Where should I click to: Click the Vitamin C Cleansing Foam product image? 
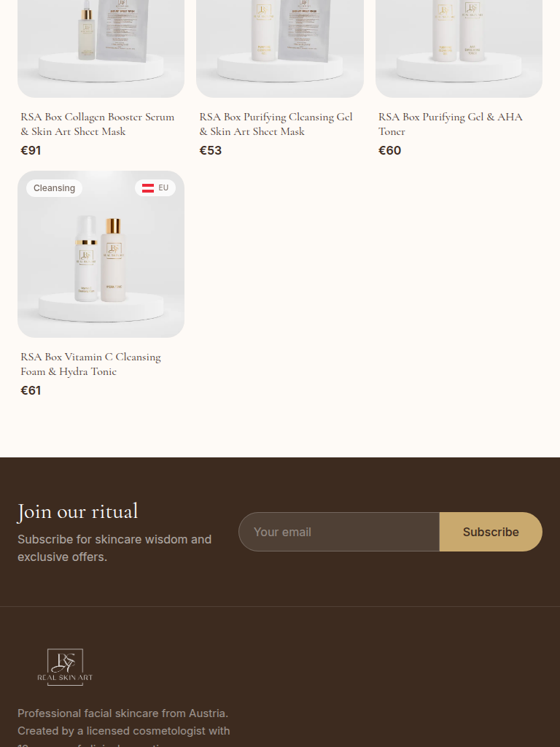(101, 254)
